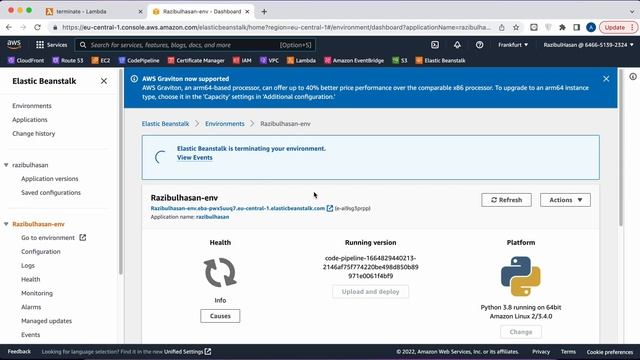Open a new browser tab
The width and height of the screenshot is (640, 360).
tap(264, 12)
